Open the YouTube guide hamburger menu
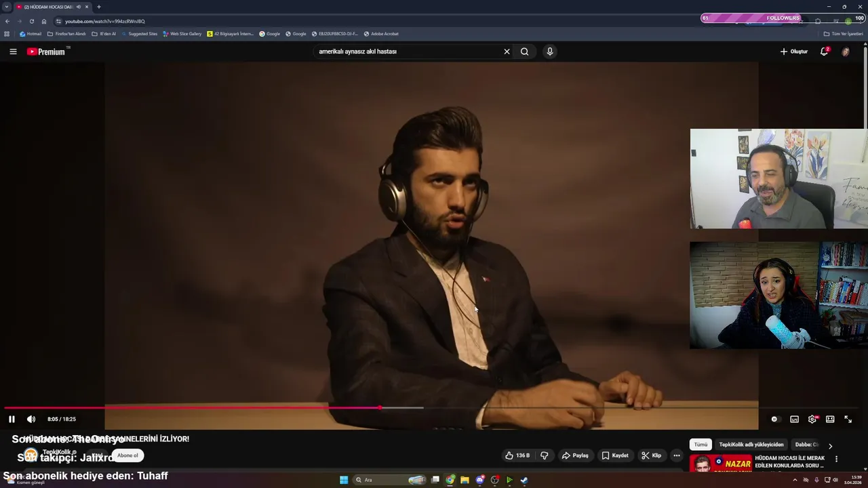The height and width of the screenshot is (488, 868). (x=13, y=52)
